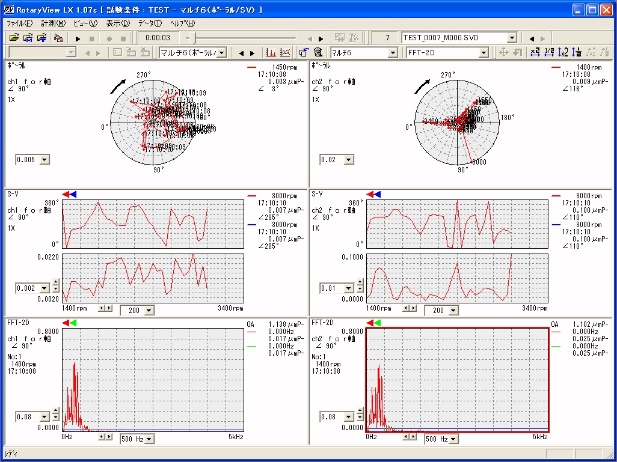Click the 0:00:03 elapsed time display
The image size is (617, 462).
158,38
